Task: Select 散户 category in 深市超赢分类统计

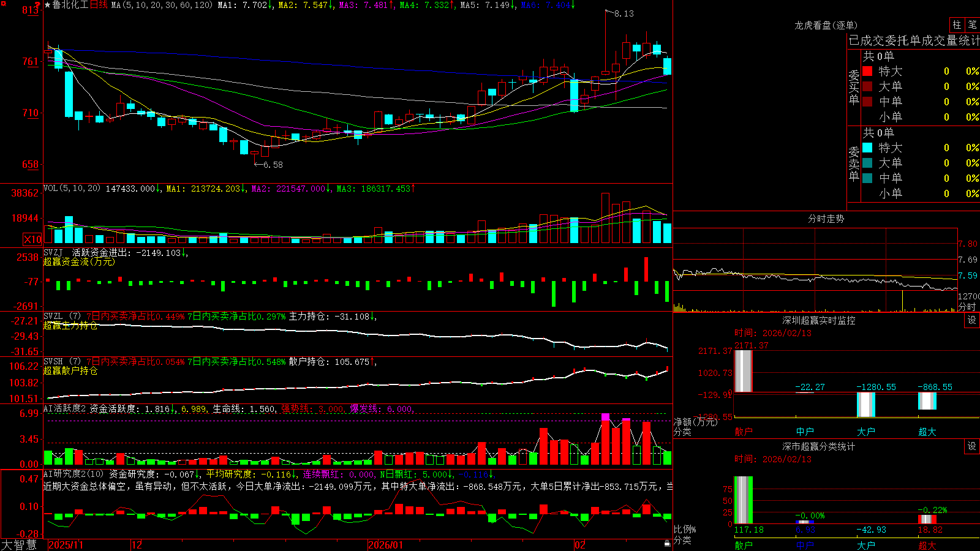Action: pyautogui.click(x=744, y=545)
